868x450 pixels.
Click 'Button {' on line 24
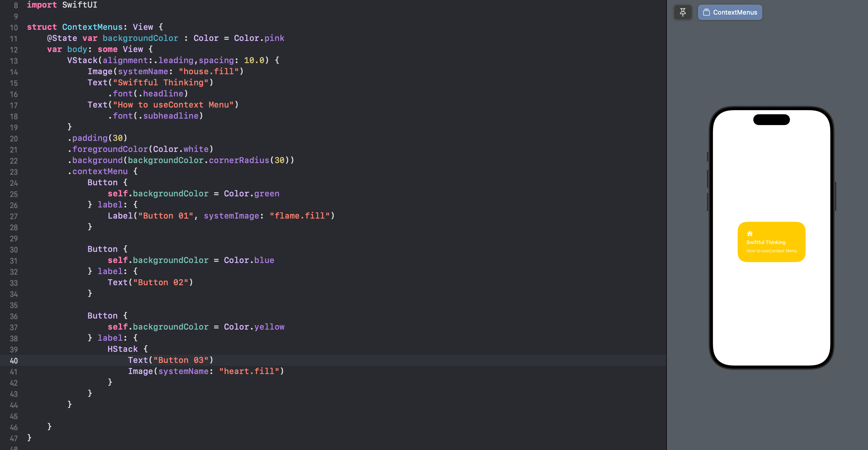(107, 183)
